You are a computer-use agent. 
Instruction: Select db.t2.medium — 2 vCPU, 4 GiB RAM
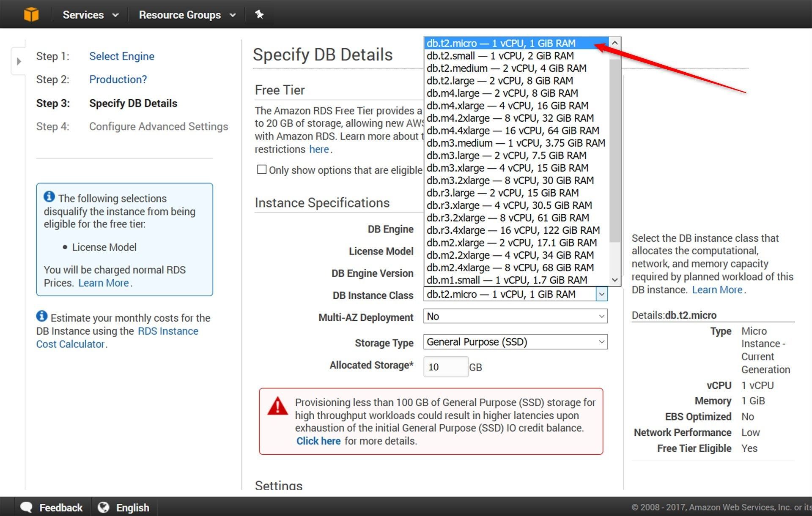pos(516,68)
